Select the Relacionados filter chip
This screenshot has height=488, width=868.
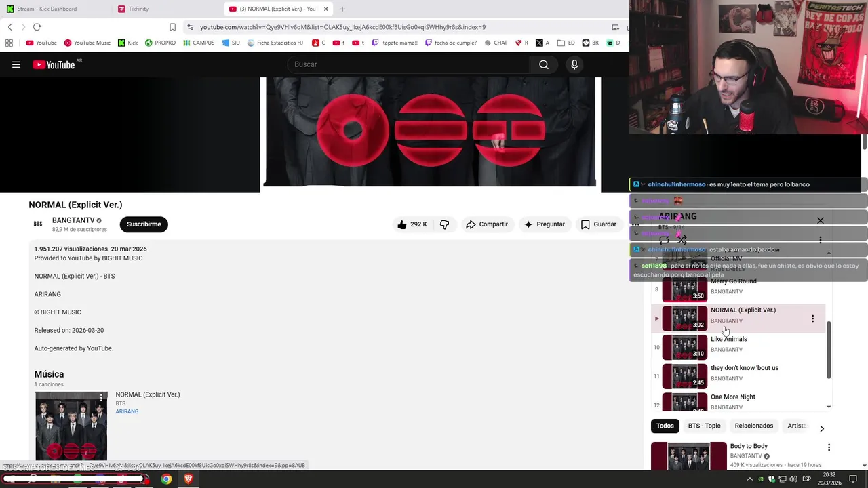click(754, 426)
